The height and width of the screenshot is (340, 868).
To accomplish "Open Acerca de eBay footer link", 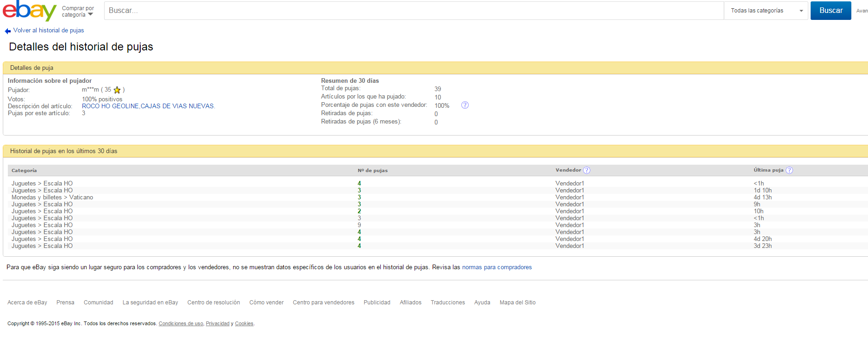I will point(27,303).
